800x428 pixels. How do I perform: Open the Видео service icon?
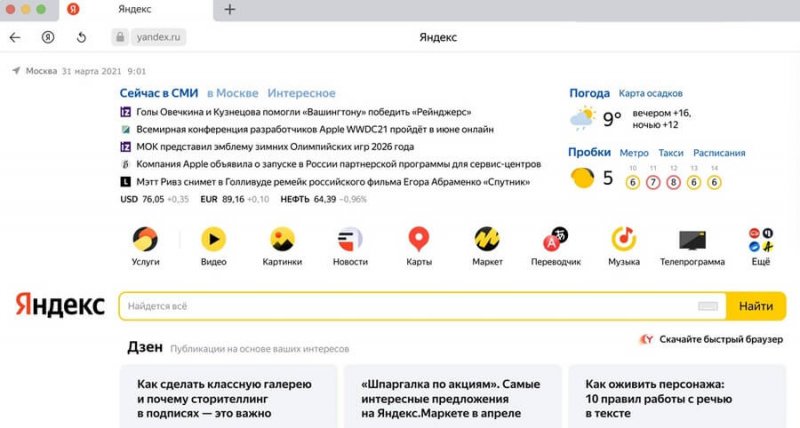pos(213,239)
